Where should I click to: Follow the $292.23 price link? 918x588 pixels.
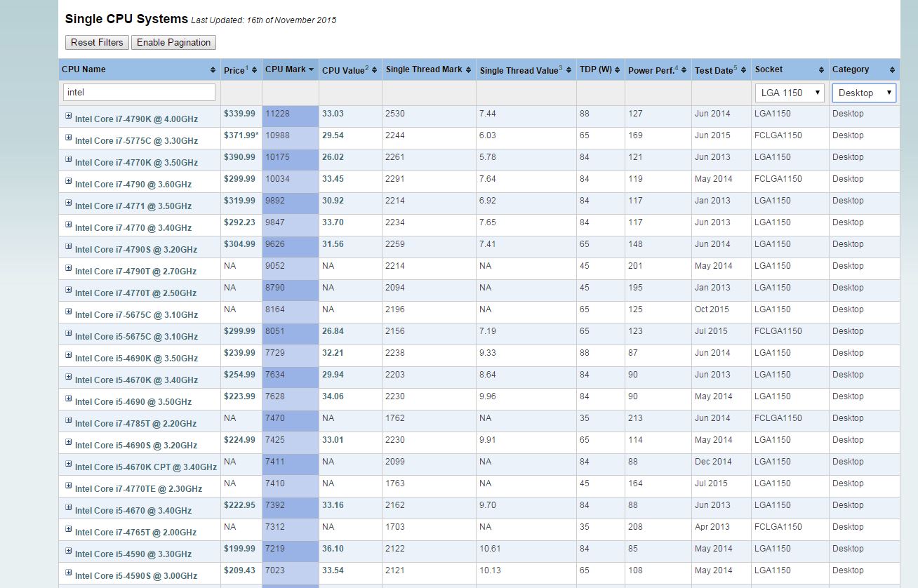(239, 222)
